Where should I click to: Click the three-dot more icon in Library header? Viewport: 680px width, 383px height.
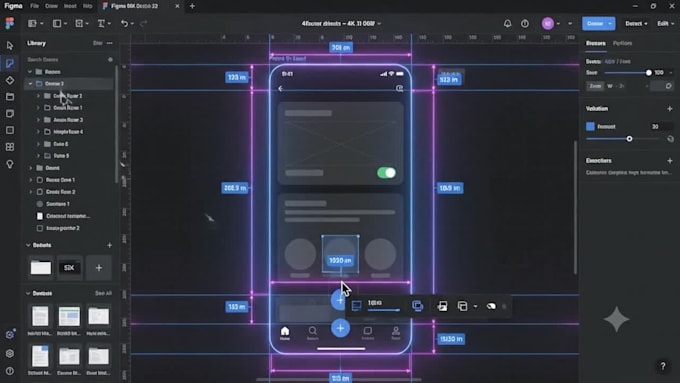click(x=110, y=43)
